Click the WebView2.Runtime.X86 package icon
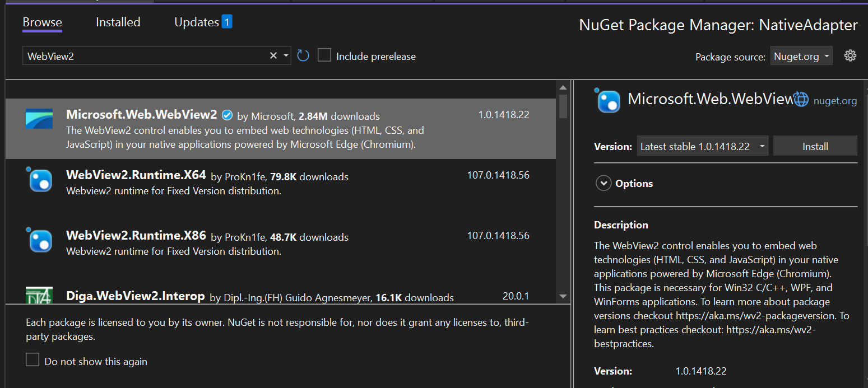 pyautogui.click(x=39, y=241)
